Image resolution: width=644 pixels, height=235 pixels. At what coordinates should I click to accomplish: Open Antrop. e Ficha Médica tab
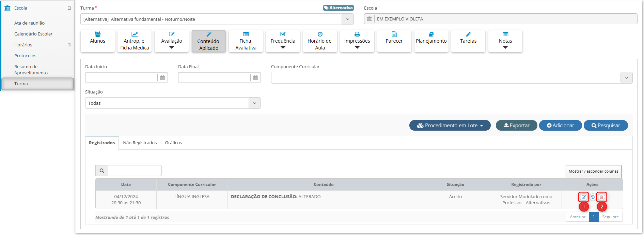tap(135, 41)
